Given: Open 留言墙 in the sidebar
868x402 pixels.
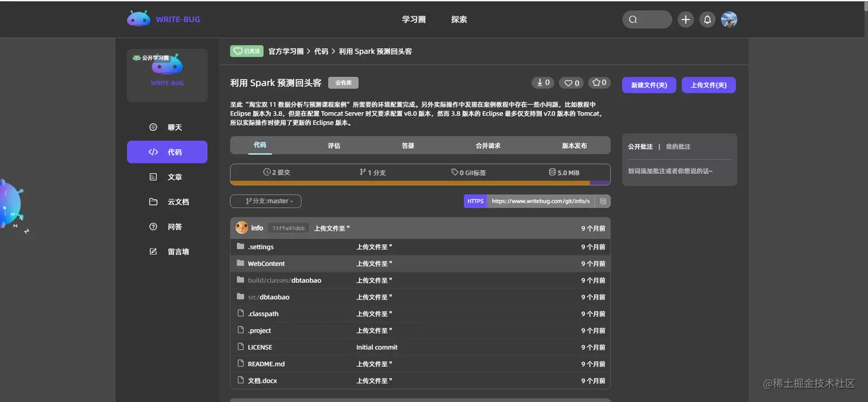Looking at the screenshot, I should [167, 252].
